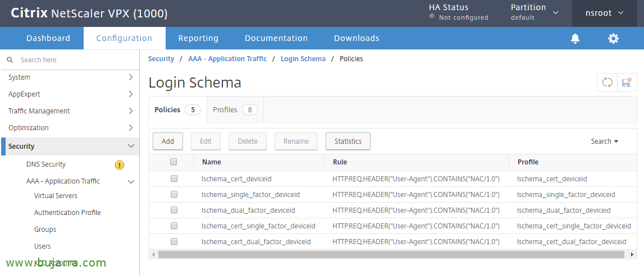Switch to the Profiles tab
Viewport: 644px width, 275px height.
pos(235,110)
